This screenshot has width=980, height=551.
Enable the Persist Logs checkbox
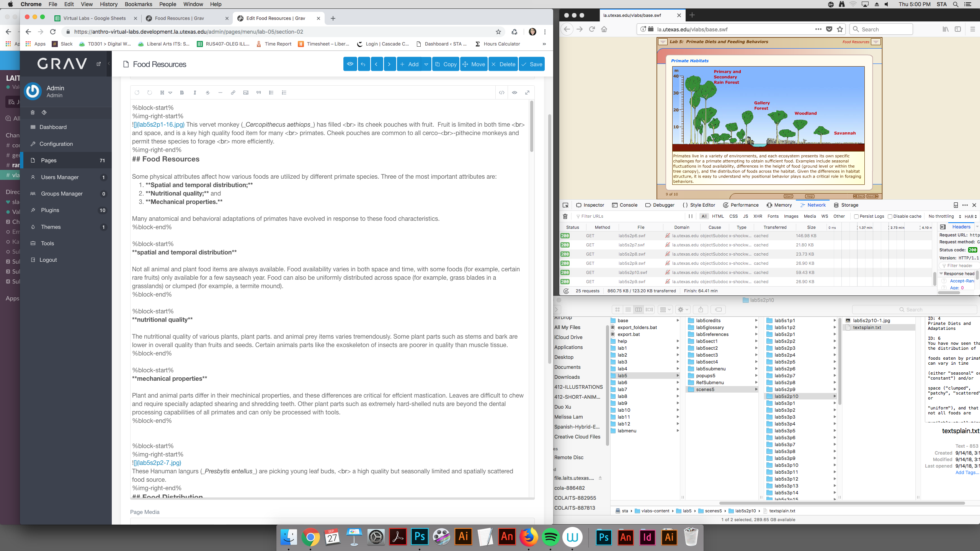(856, 217)
